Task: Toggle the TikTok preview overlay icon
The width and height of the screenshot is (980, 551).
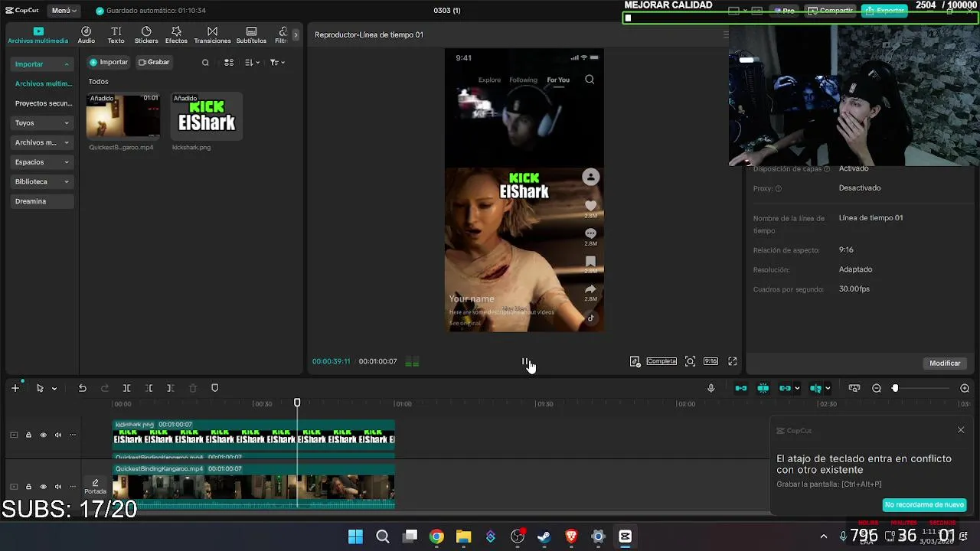Action: pos(635,361)
